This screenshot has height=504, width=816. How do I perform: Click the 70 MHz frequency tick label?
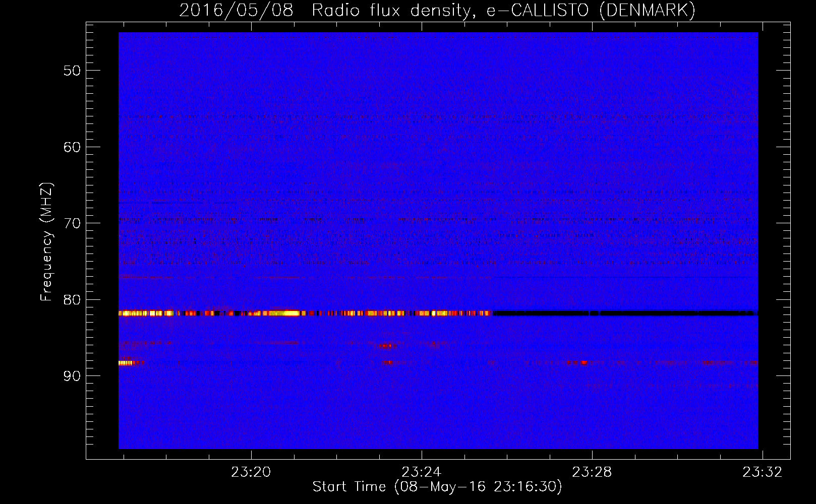[x=72, y=223]
